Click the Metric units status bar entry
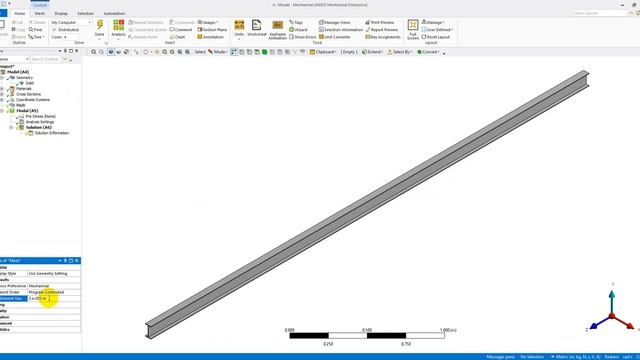The image size is (640, 360). click(x=576, y=357)
